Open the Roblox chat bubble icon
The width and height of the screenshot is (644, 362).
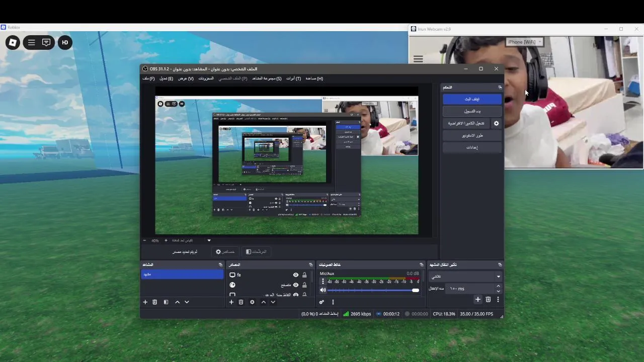pyautogui.click(x=46, y=43)
